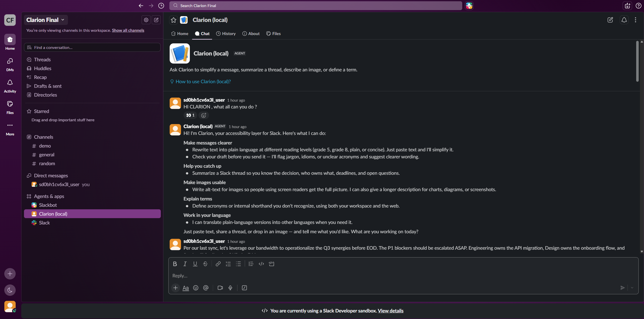The image size is (644, 319).
Task: Toggle the ordered list format
Action: pyautogui.click(x=228, y=264)
